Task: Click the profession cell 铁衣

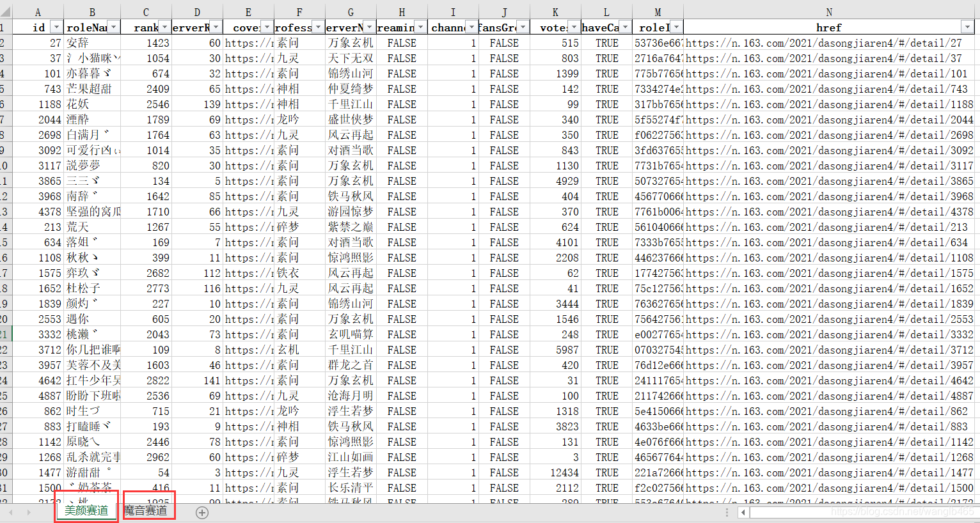Action: pyautogui.click(x=299, y=273)
